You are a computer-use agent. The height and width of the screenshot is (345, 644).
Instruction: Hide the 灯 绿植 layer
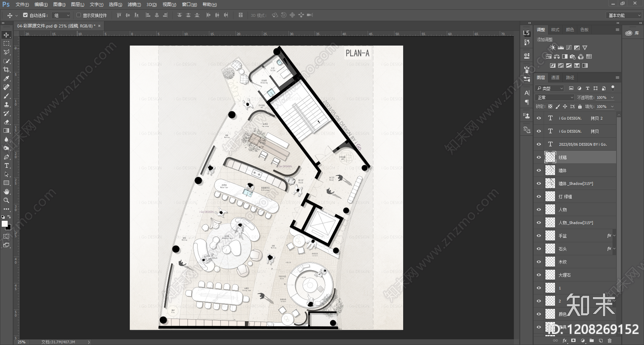pos(539,197)
